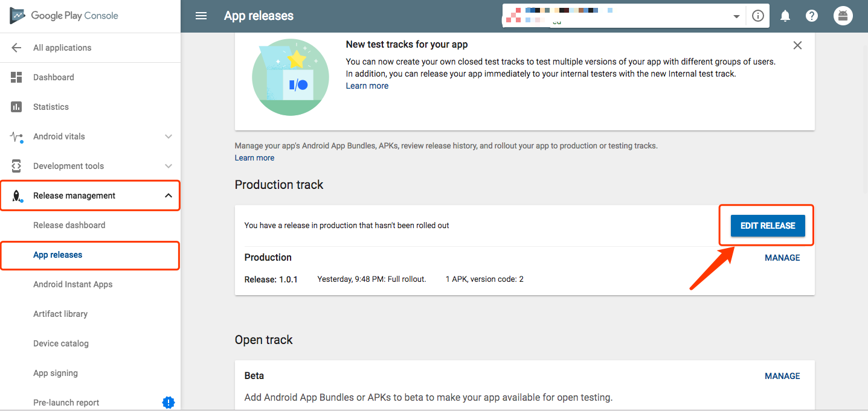The height and width of the screenshot is (411, 868).
Task: Collapse the Release management section
Action: pyautogui.click(x=169, y=196)
